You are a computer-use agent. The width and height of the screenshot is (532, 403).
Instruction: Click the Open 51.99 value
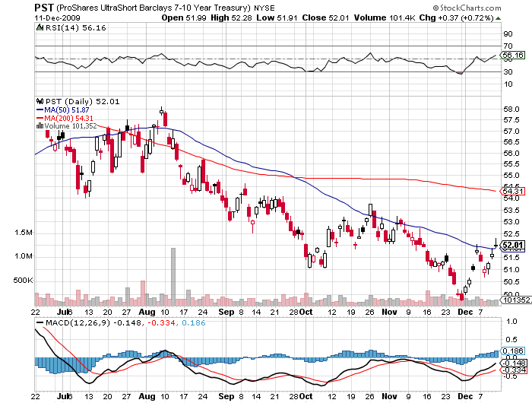184,17
